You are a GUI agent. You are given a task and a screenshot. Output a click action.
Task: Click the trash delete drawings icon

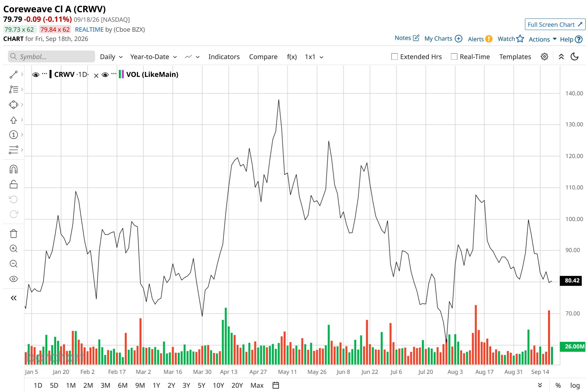(14, 234)
